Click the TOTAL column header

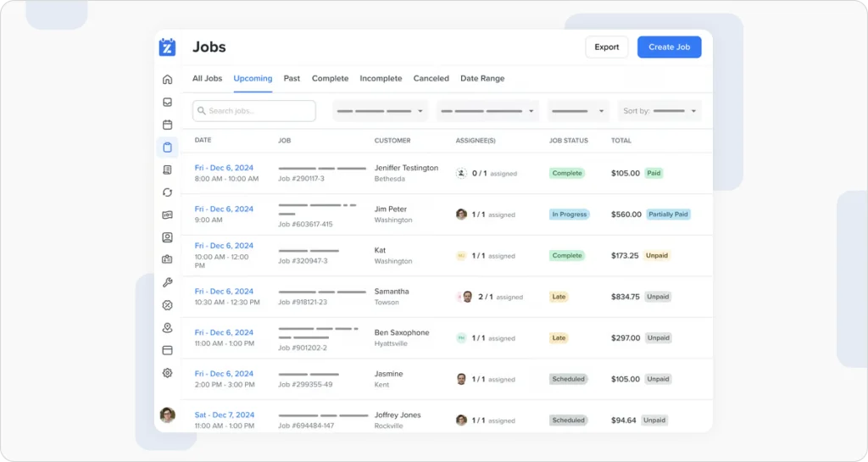(621, 141)
